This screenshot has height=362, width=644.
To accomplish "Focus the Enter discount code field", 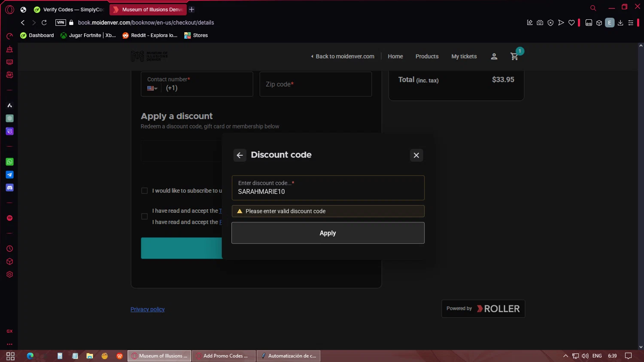I will (x=328, y=188).
